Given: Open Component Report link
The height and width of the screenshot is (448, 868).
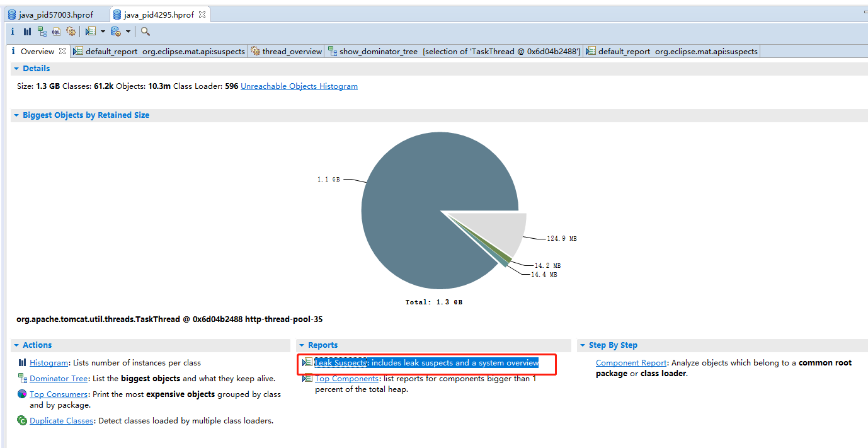Looking at the screenshot, I should tap(631, 363).
